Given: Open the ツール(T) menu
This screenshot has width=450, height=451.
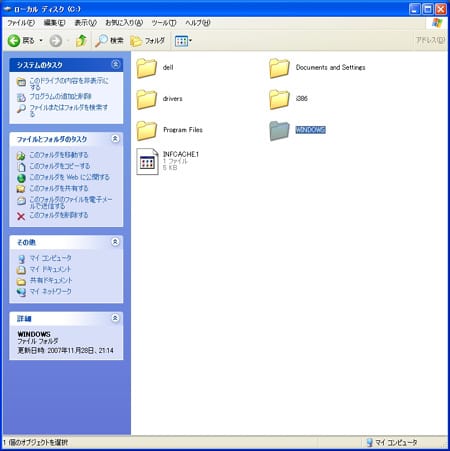Looking at the screenshot, I should point(164,23).
